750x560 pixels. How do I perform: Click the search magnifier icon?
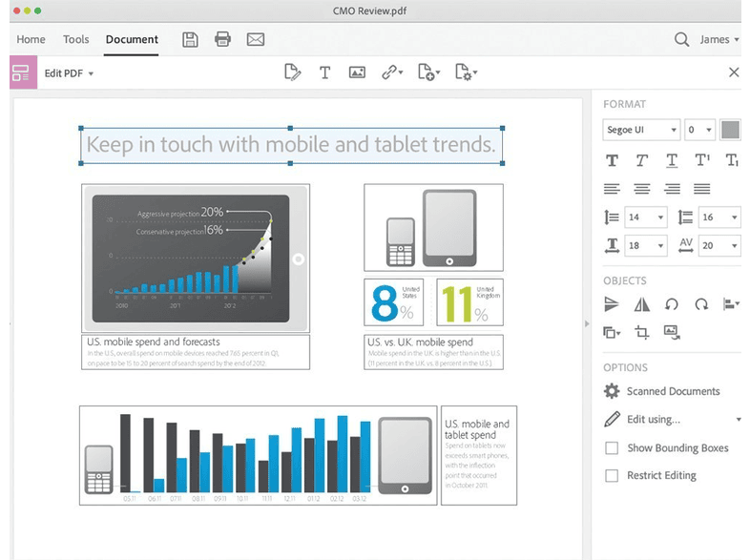tap(681, 39)
